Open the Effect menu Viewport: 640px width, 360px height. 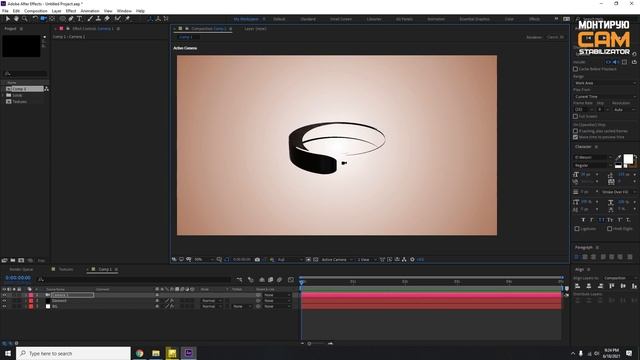[71, 11]
